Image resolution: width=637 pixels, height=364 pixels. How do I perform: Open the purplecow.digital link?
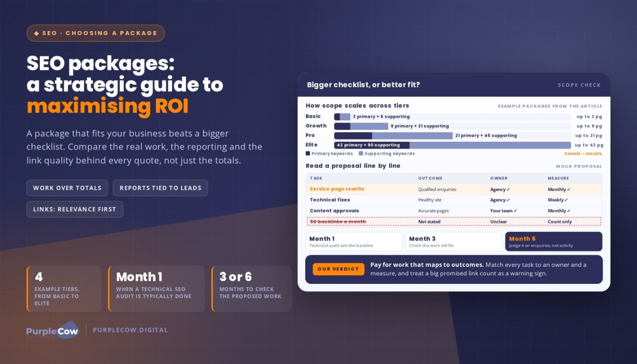pyautogui.click(x=131, y=330)
